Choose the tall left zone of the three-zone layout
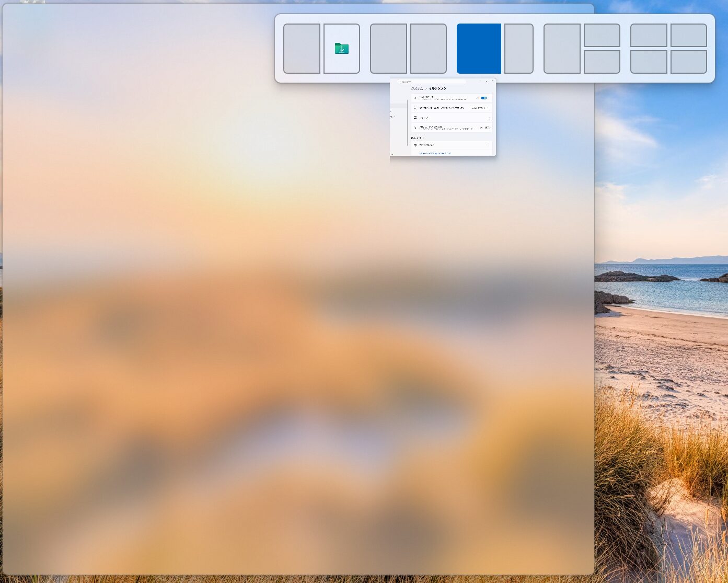Image resolution: width=728 pixels, height=583 pixels. pyautogui.click(x=562, y=49)
